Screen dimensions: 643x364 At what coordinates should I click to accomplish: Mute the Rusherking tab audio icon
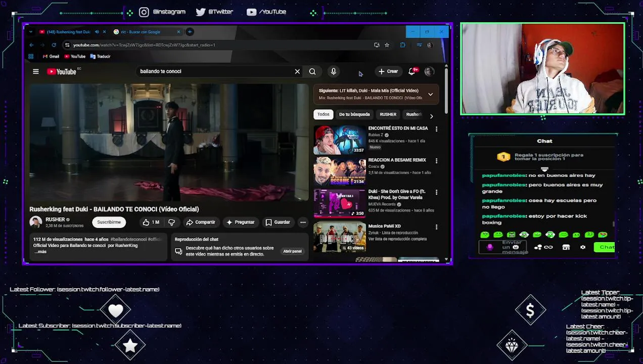(x=97, y=32)
